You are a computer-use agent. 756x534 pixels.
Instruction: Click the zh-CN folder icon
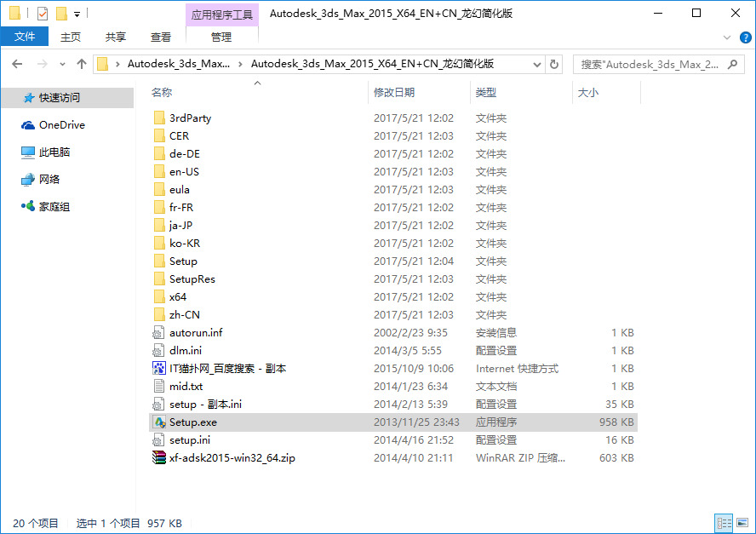point(159,314)
